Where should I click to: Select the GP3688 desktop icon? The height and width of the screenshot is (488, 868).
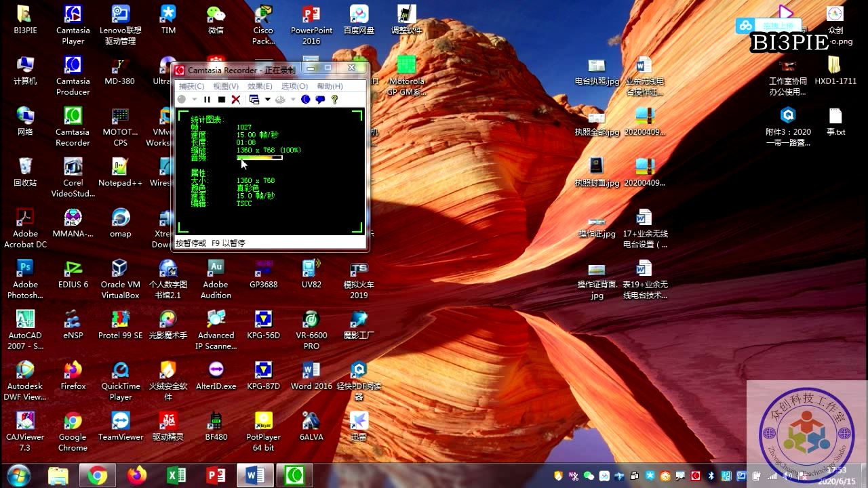(x=263, y=274)
